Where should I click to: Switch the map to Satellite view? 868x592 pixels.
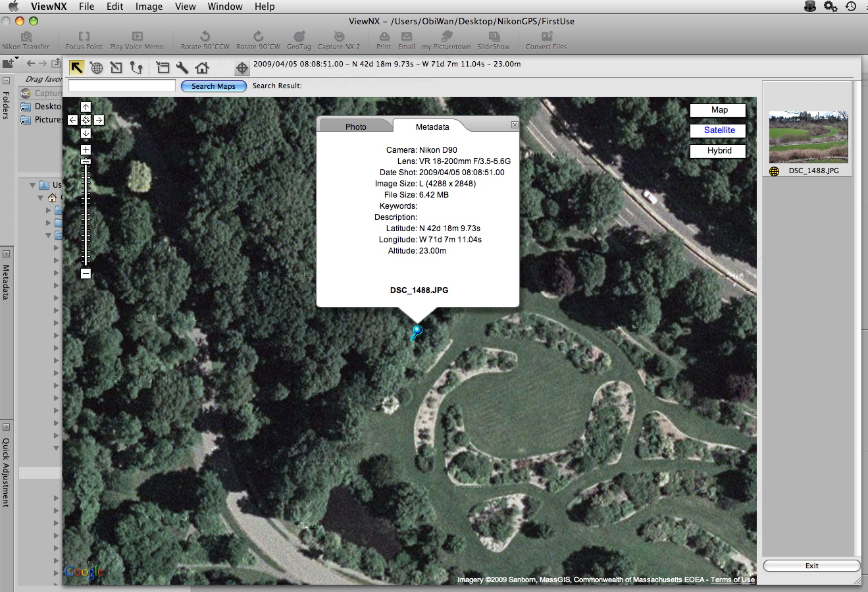(719, 130)
